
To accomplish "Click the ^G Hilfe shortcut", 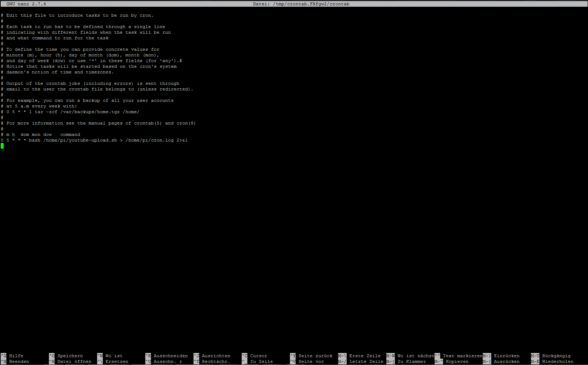I will [x=12, y=356].
